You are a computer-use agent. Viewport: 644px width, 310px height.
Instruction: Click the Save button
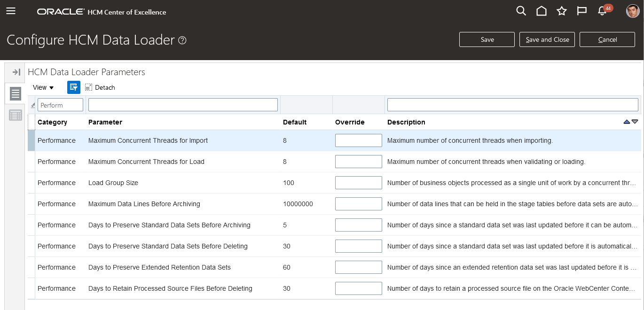tap(487, 40)
